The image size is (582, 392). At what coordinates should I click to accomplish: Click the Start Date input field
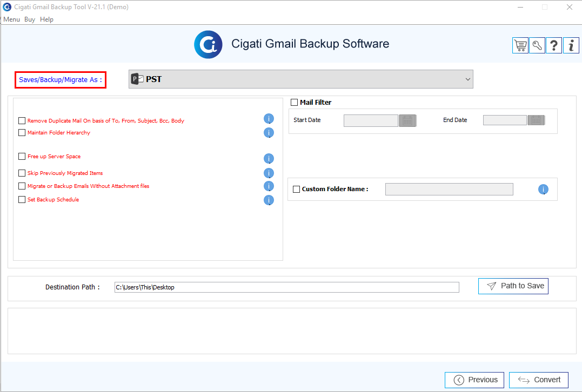[x=371, y=120]
